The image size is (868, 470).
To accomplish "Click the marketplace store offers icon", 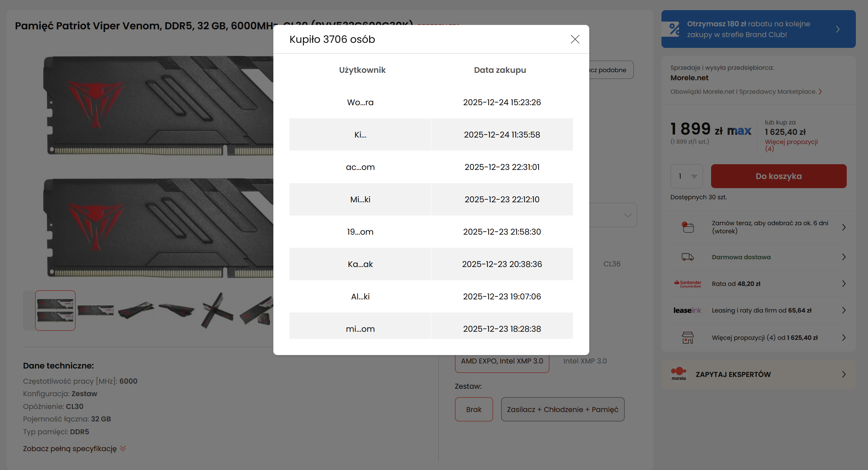I will (687, 337).
